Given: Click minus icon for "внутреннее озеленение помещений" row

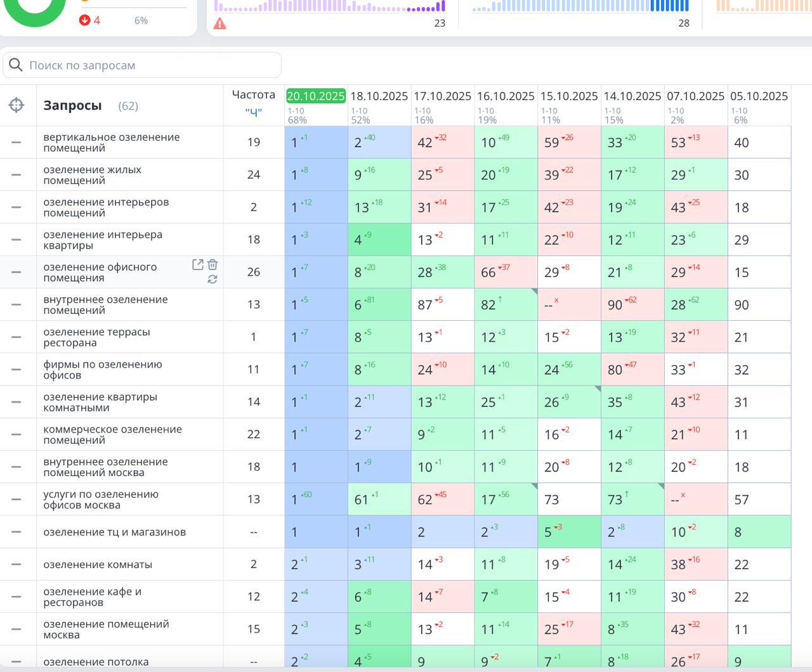Looking at the screenshot, I should 16,304.
